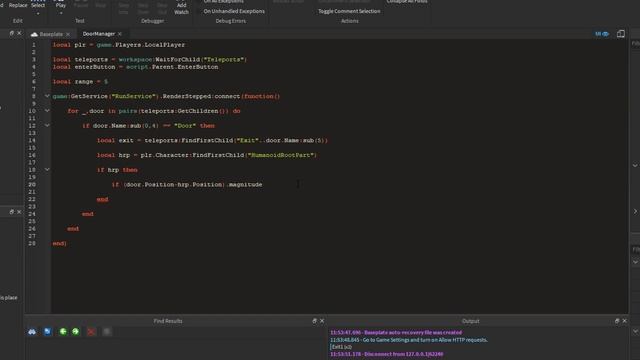Collapse the RenderStepped function fold on line 8

[47, 96]
